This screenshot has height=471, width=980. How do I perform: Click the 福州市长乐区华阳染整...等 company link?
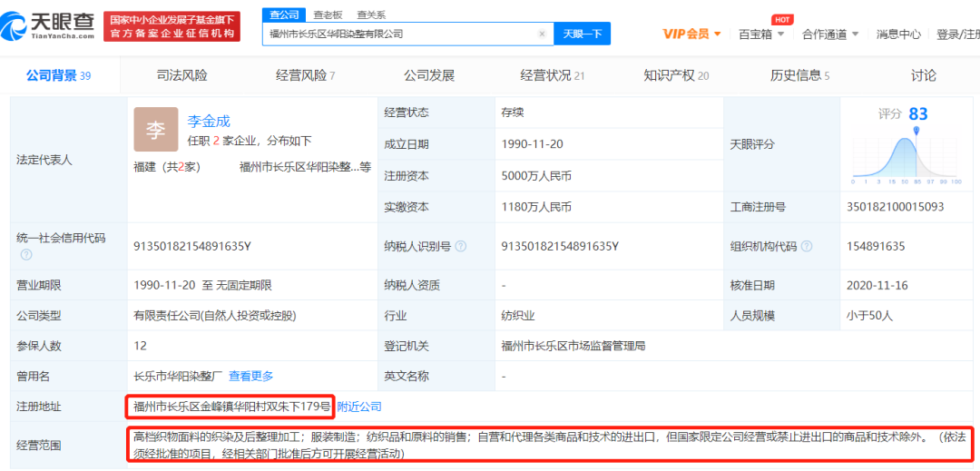[305, 167]
